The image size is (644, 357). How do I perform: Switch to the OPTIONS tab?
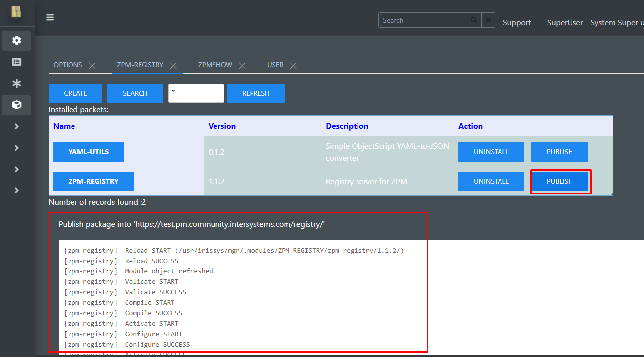(68, 65)
